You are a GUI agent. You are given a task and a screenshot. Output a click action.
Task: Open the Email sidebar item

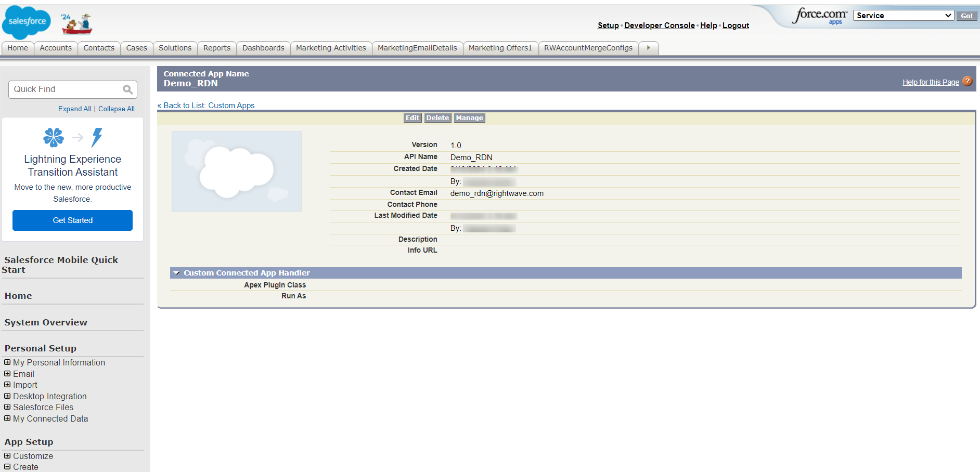pos(23,374)
